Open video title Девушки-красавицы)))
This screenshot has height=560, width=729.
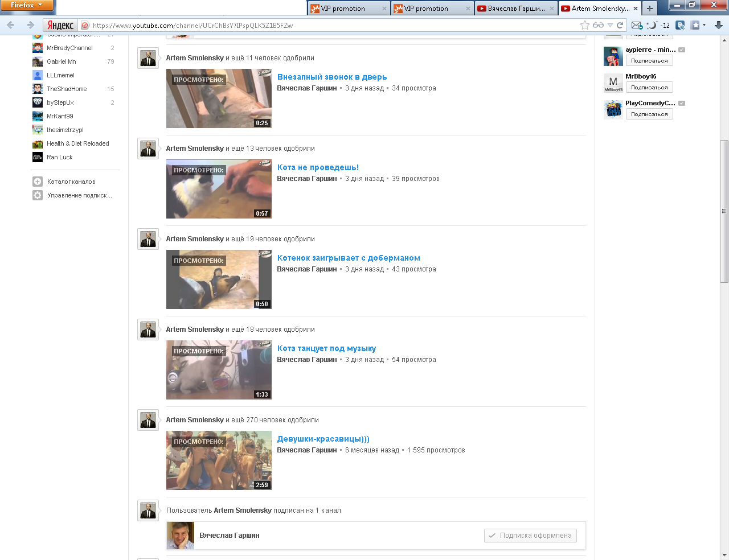(x=323, y=439)
